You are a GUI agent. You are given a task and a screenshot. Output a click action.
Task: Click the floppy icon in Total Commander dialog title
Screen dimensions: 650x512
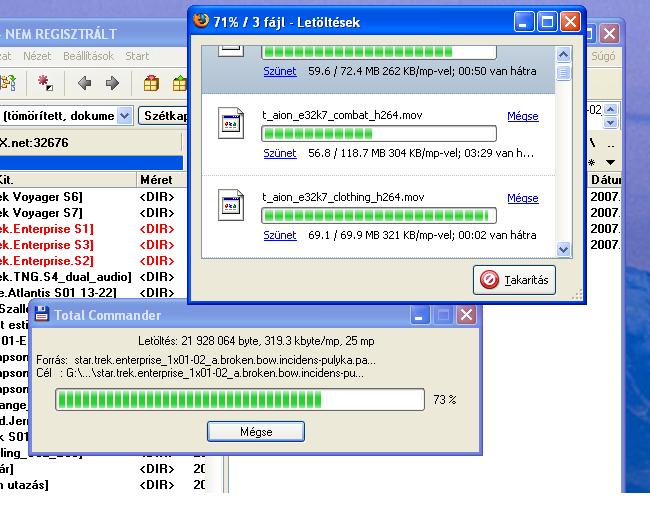click(42, 315)
